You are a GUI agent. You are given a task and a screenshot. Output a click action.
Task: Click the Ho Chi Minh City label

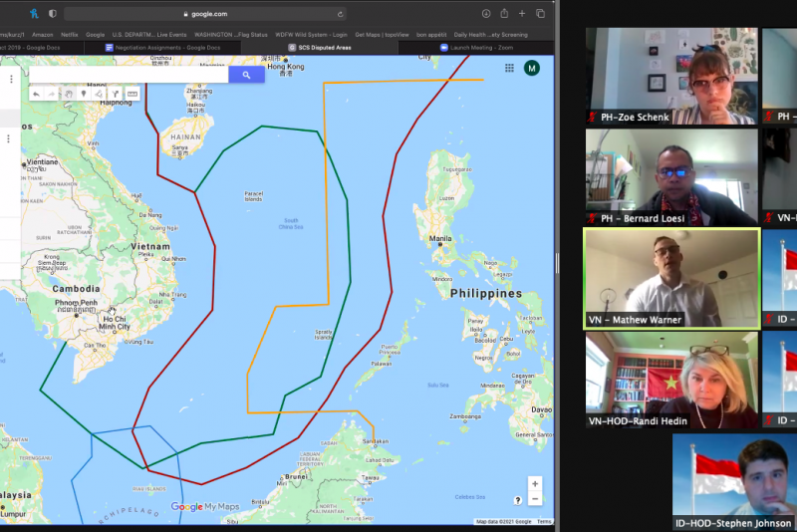pos(115,323)
